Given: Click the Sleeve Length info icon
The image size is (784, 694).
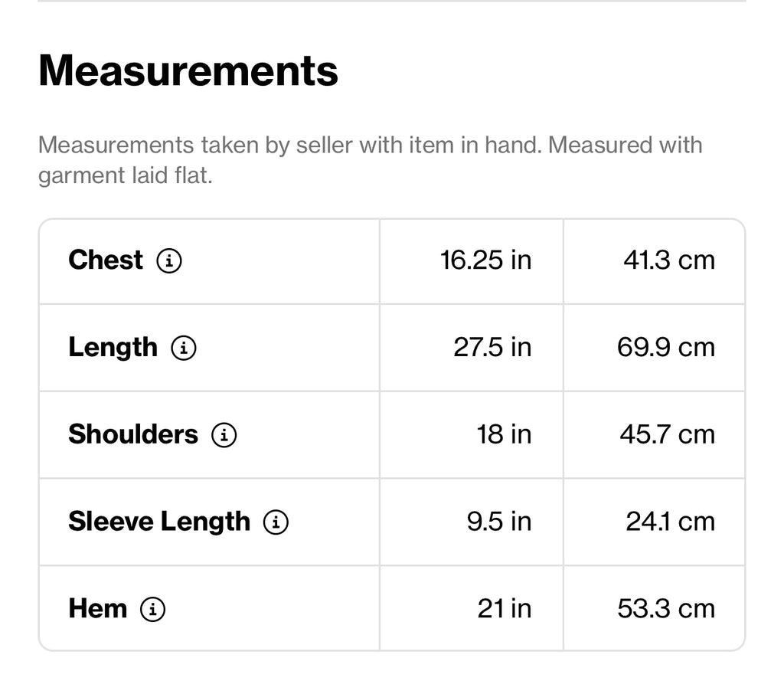Looking at the screenshot, I should click(276, 522).
